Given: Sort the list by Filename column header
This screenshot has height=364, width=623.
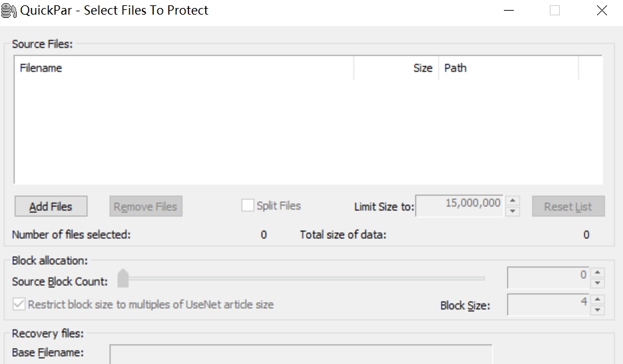Looking at the screenshot, I should pyautogui.click(x=184, y=68).
